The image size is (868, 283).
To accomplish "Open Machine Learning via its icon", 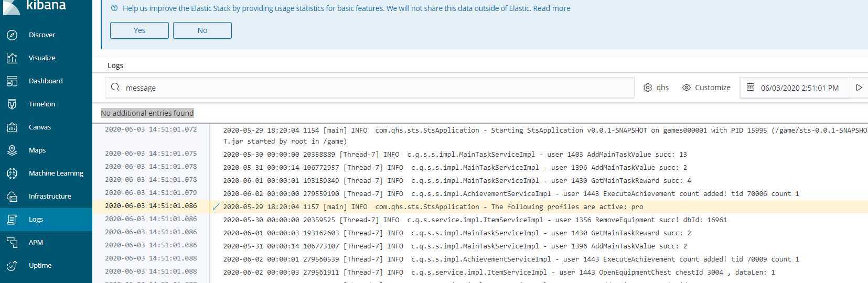I will tap(12, 173).
